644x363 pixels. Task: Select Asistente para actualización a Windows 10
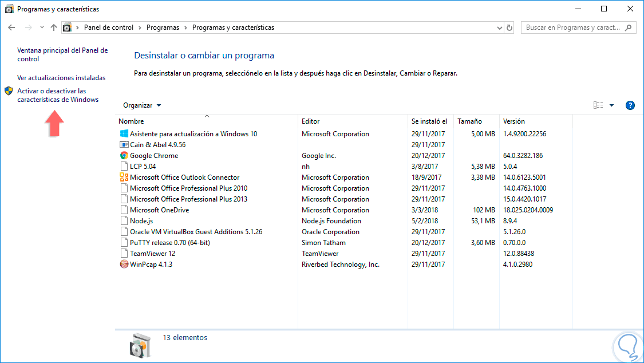193,134
